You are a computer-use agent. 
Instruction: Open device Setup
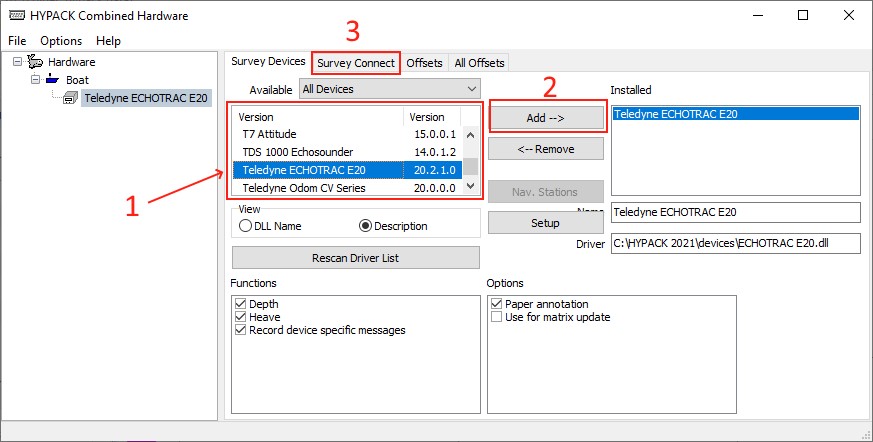(x=546, y=223)
